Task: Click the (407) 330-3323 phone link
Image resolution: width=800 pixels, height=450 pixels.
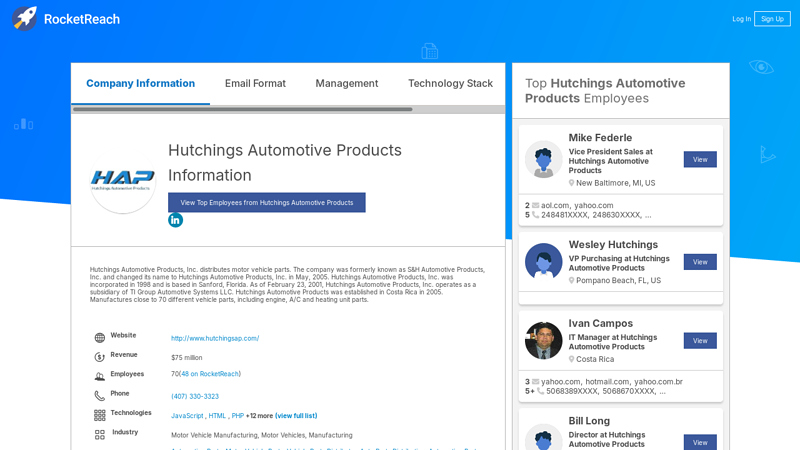Action: pos(195,396)
